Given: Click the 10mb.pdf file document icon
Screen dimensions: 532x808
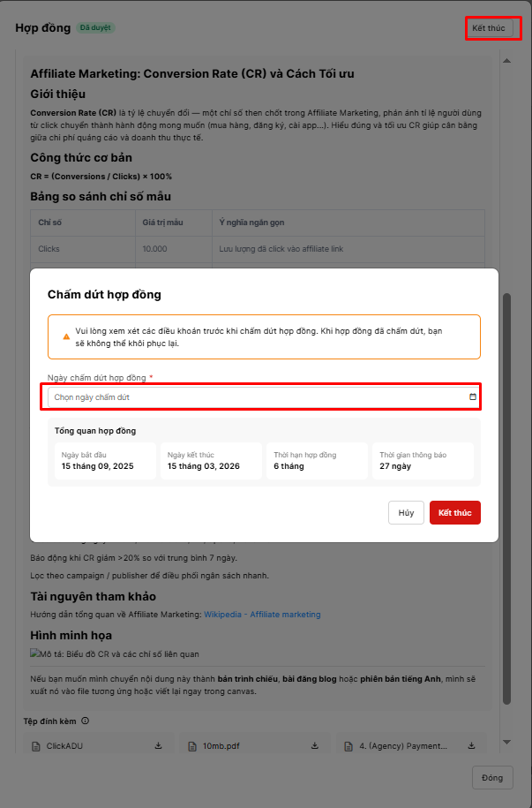Looking at the screenshot, I should pyautogui.click(x=191, y=746).
